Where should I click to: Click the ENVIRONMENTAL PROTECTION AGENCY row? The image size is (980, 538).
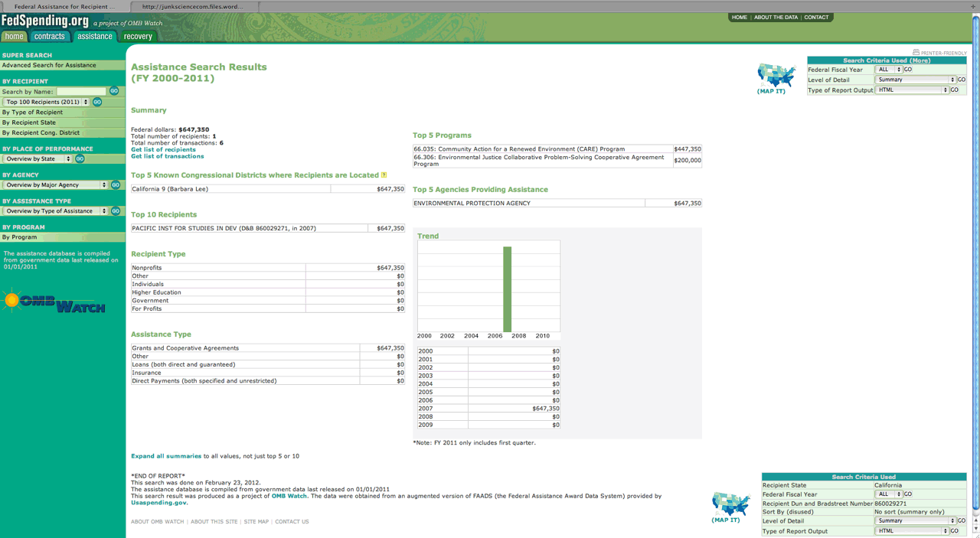[557, 204]
